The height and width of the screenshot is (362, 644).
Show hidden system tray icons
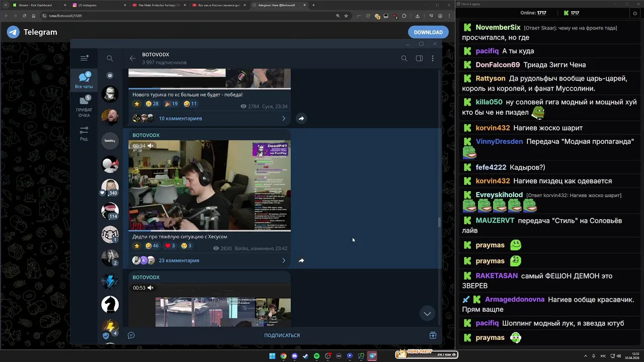tap(586, 356)
